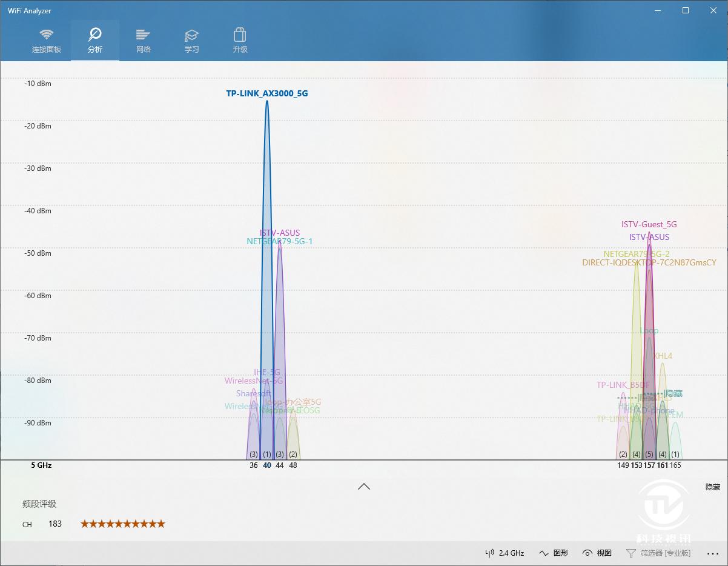728x566 pixels.
Task: Open the 升级 (Upgrade) tab
Action: 240,41
